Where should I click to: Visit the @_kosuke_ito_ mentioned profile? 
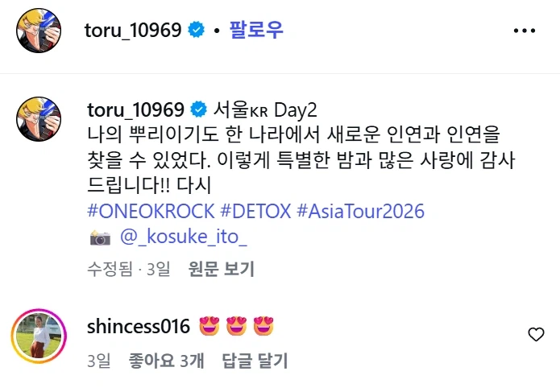[x=183, y=237]
